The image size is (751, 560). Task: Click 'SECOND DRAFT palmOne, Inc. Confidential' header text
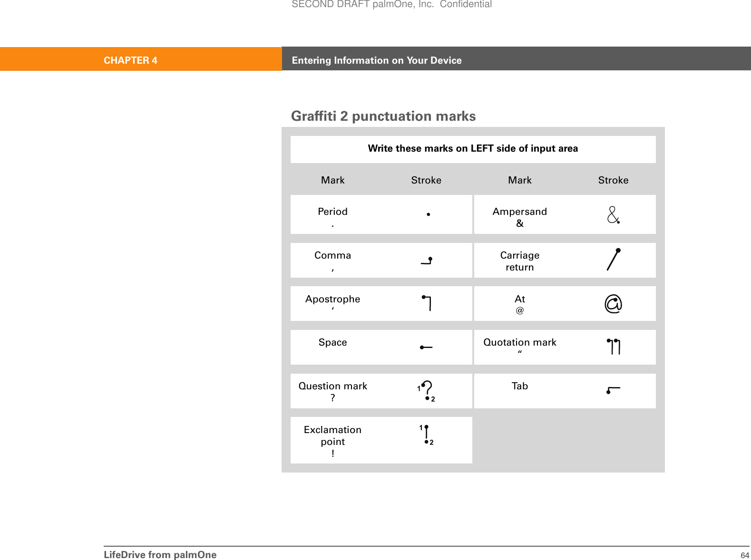tap(391, 4)
